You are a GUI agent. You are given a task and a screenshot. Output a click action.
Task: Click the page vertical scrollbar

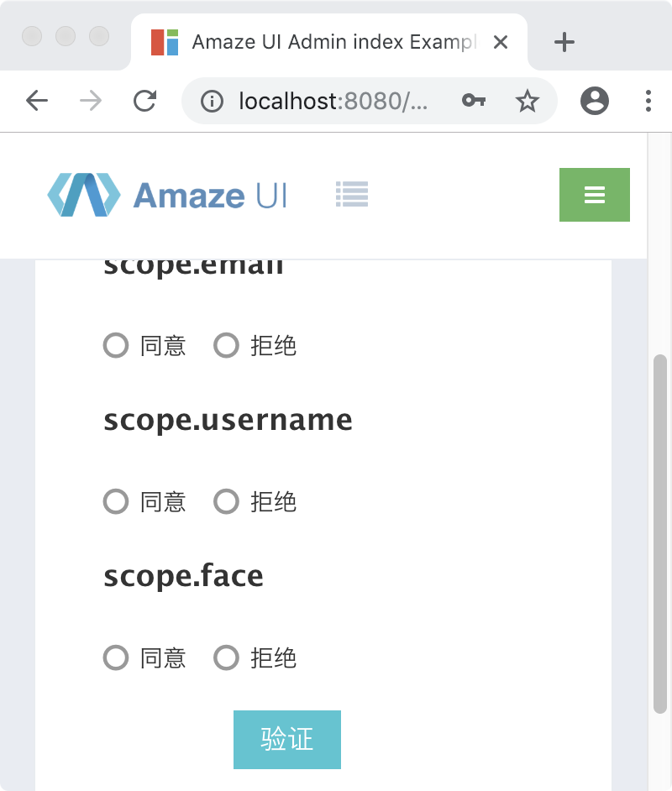660,533
